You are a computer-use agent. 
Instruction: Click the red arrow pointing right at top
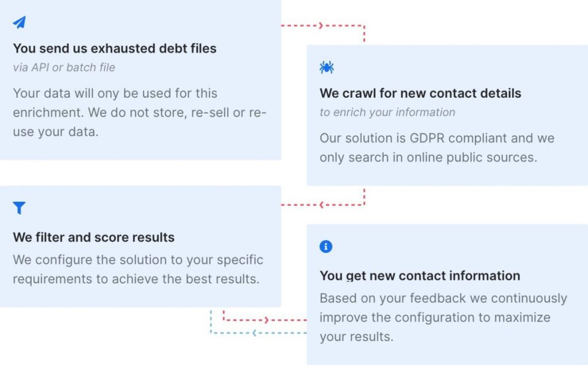coord(321,25)
